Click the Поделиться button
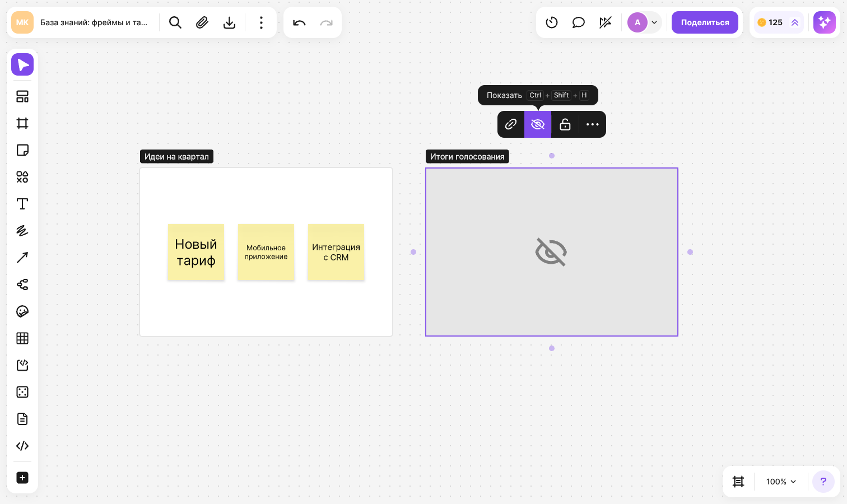 (x=705, y=22)
